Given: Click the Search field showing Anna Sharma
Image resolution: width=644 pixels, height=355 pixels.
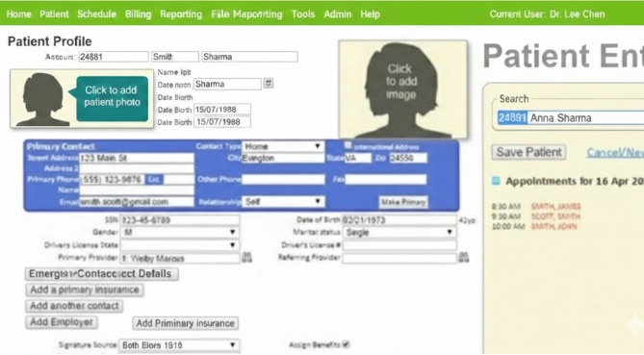Looking at the screenshot, I should (570, 117).
